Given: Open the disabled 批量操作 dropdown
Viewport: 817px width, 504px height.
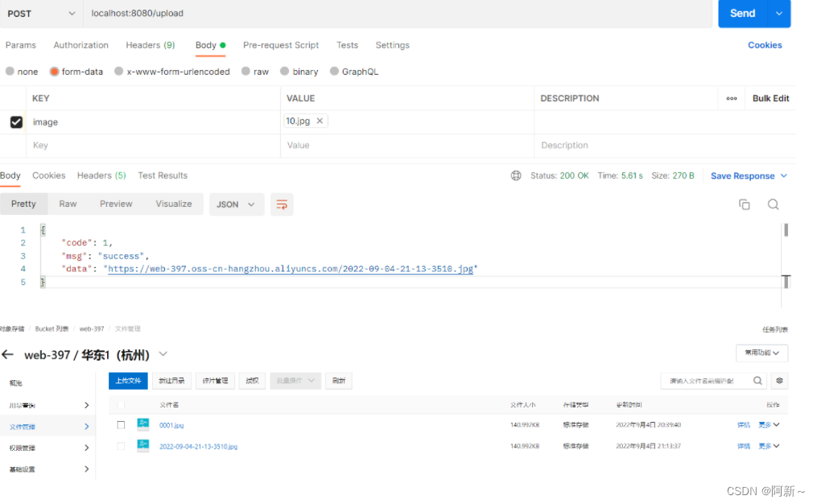Looking at the screenshot, I should pyautogui.click(x=295, y=381).
